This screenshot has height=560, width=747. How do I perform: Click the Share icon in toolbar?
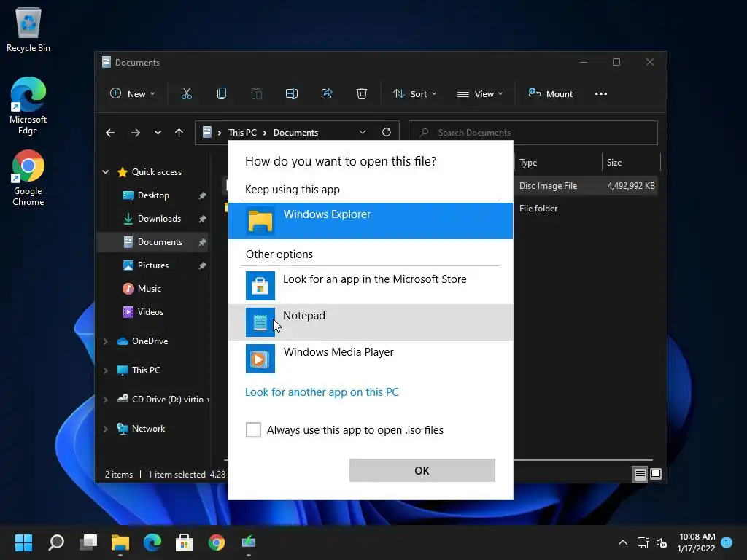(x=327, y=94)
